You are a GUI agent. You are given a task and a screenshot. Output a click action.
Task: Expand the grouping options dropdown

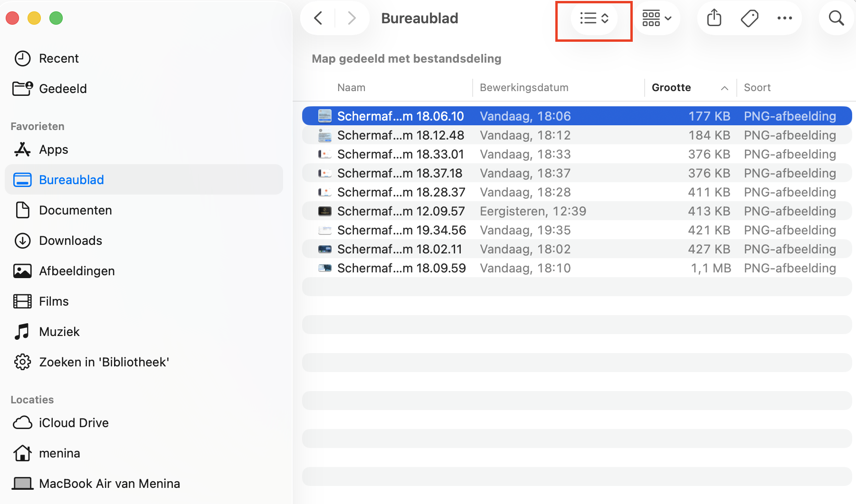(x=657, y=19)
